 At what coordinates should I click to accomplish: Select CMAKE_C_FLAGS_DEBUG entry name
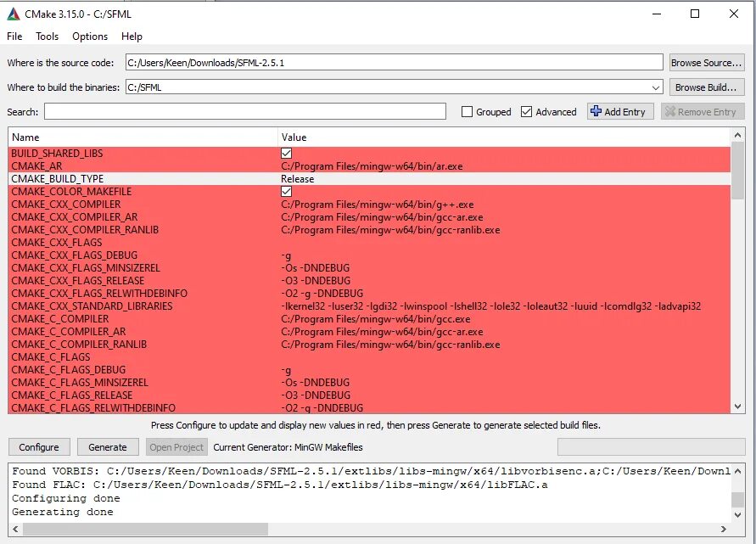(69, 370)
